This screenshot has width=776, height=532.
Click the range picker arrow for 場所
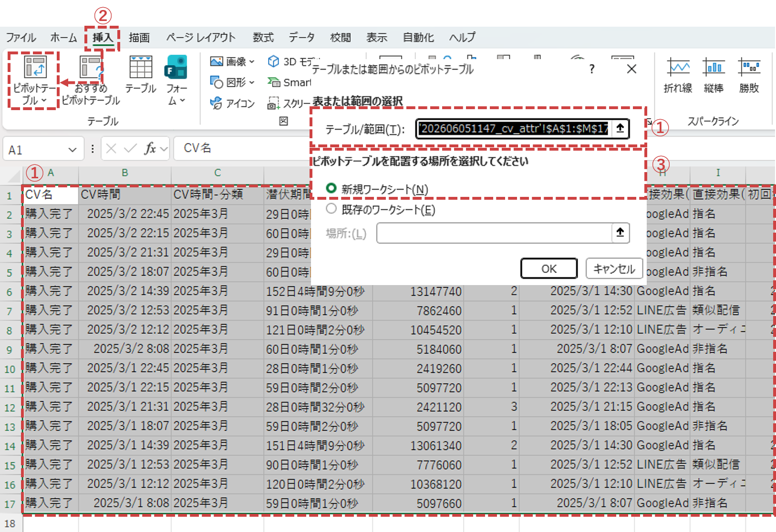(x=620, y=233)
